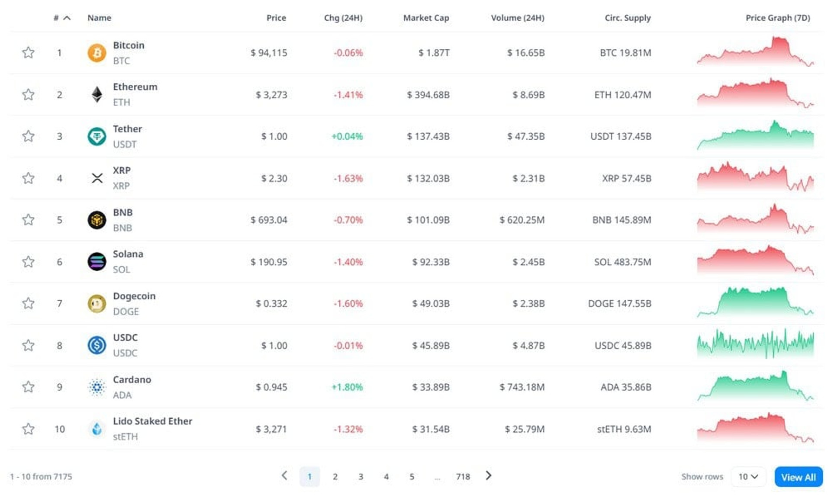Jump to last page 718

[x=463, y=476]
